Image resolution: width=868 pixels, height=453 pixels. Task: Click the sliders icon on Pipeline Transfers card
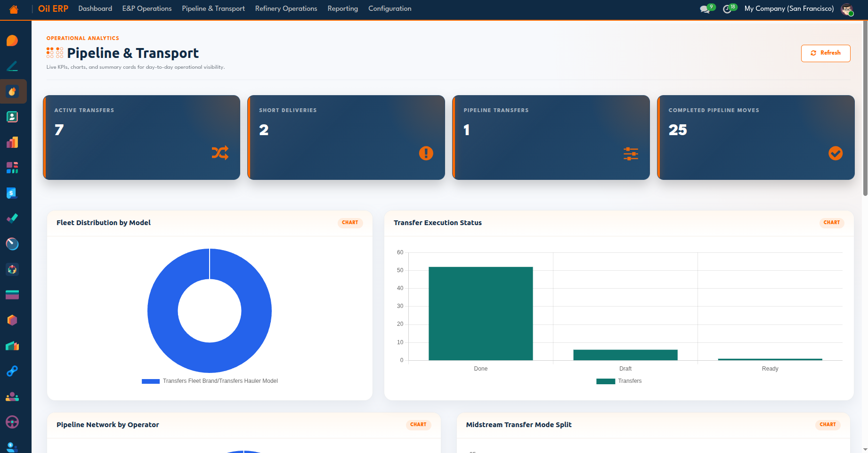(631, 154)
